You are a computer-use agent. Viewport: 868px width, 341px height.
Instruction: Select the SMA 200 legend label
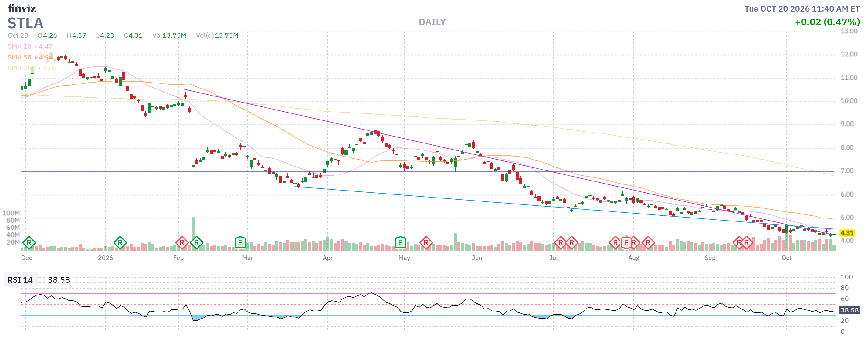(21, 68)
